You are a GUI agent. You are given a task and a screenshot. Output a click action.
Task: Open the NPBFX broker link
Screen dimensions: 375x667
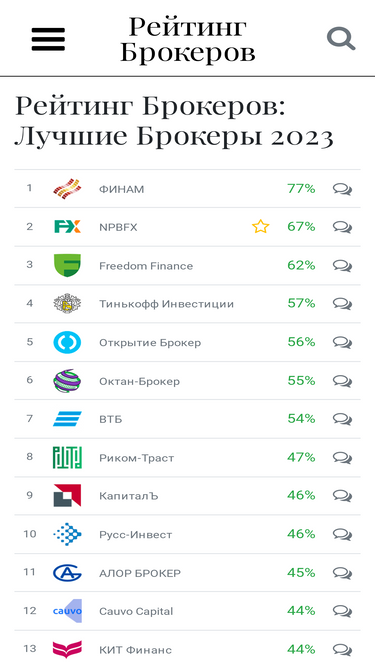pos(118,228)
